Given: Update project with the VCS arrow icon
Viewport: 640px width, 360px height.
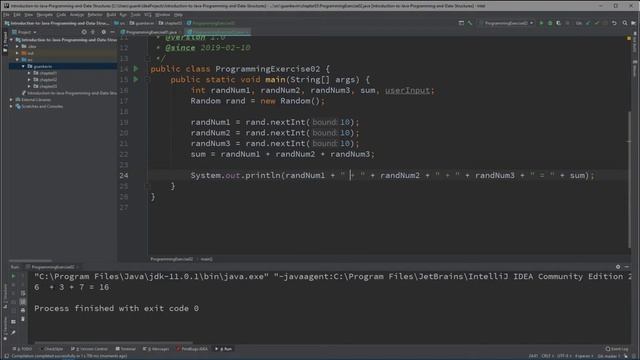Looking at the screenshot, I should point(588,23).
